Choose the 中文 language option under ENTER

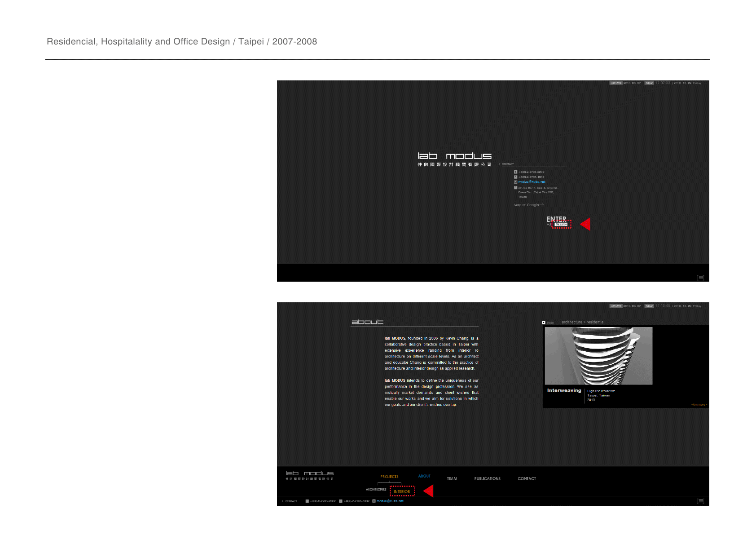[x=549, y=225]
